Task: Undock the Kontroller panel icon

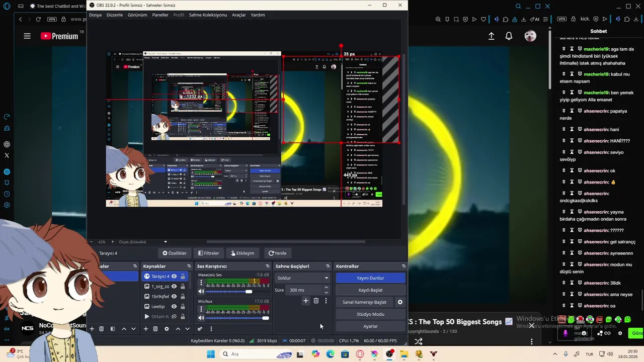Action: click(404, 266)
